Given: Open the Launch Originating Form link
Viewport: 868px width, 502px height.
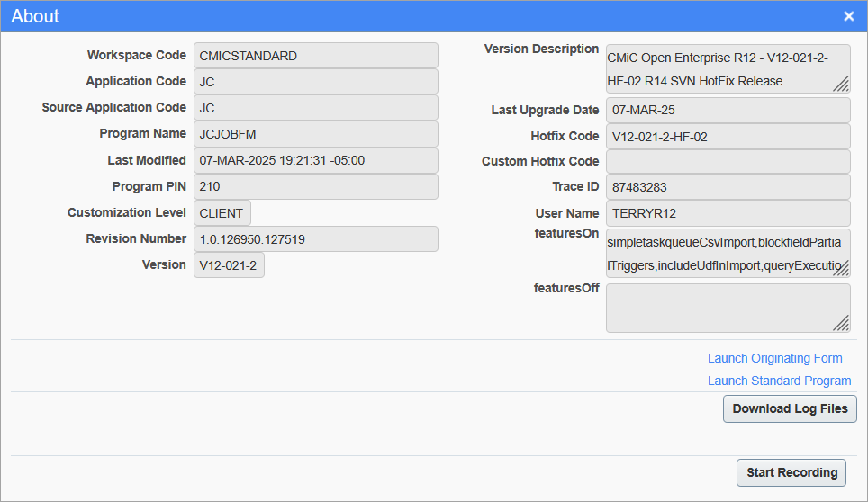Looking at the screenshot, I should point(775,358).
